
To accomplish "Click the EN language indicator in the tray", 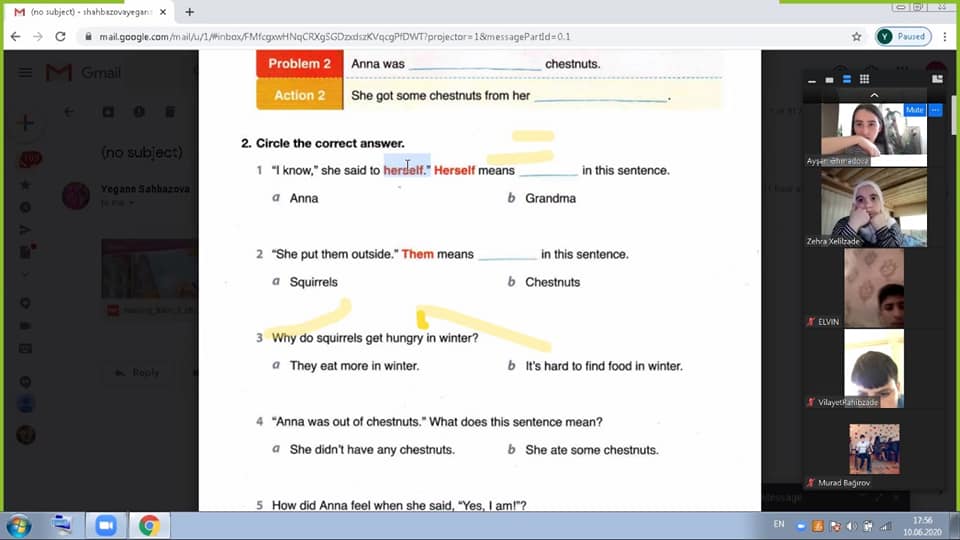I will (x=779, y=524).
